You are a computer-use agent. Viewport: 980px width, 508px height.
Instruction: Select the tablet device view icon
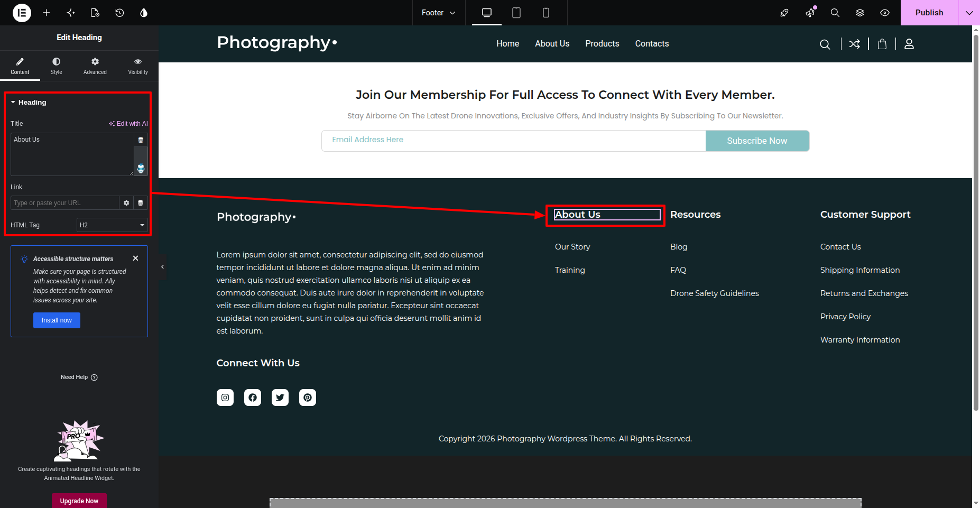point(516,13)
